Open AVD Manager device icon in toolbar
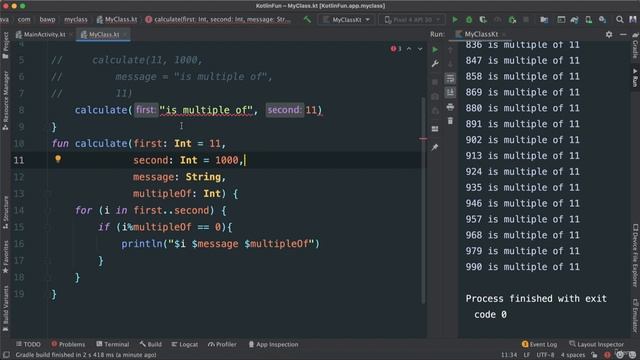This screenshot has height=360, width=640. click(x=588, y=20)
